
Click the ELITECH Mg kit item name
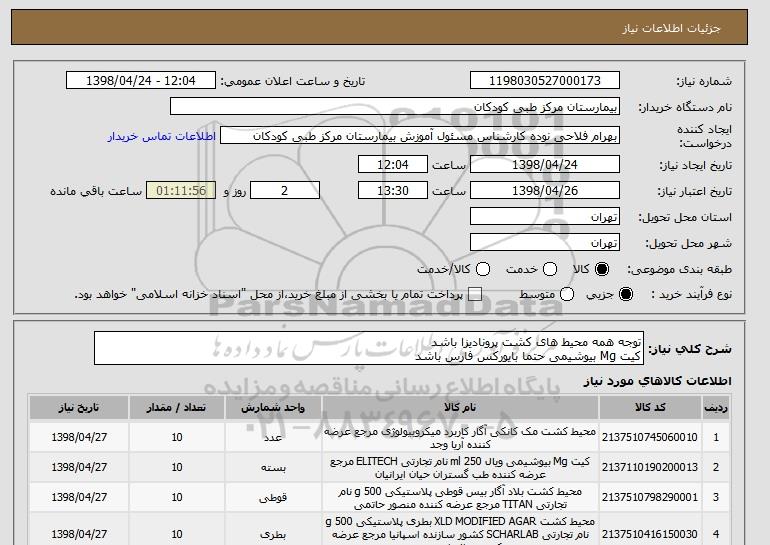[460, 468]
